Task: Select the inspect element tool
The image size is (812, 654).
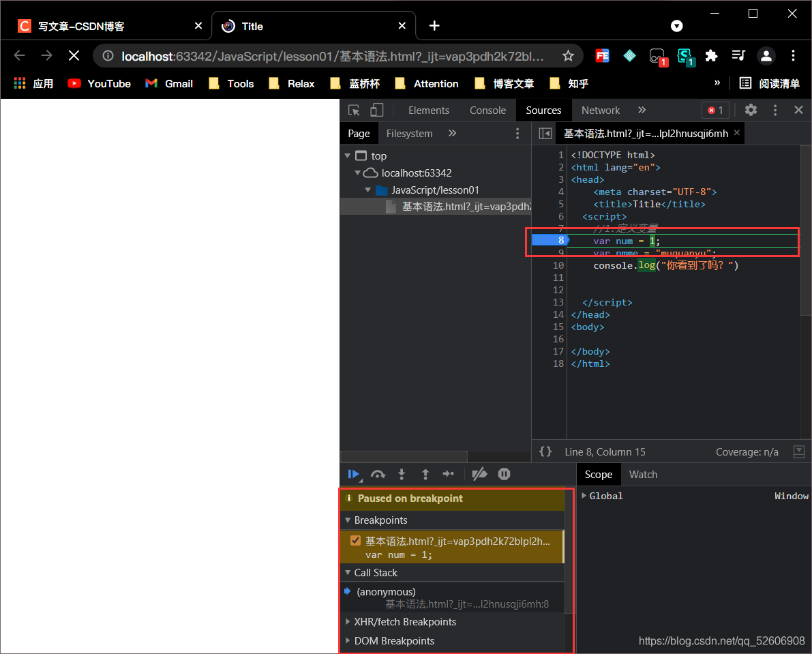Action: (x=355, y=110)
